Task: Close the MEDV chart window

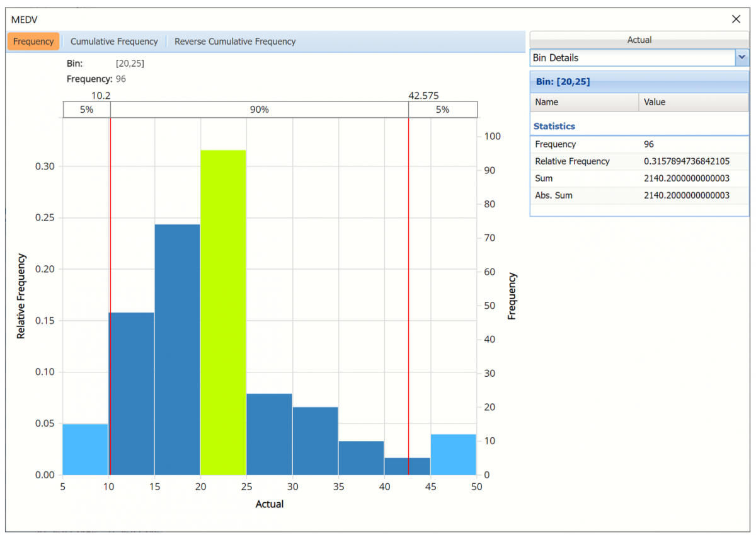Action: (x=736, y=19)
